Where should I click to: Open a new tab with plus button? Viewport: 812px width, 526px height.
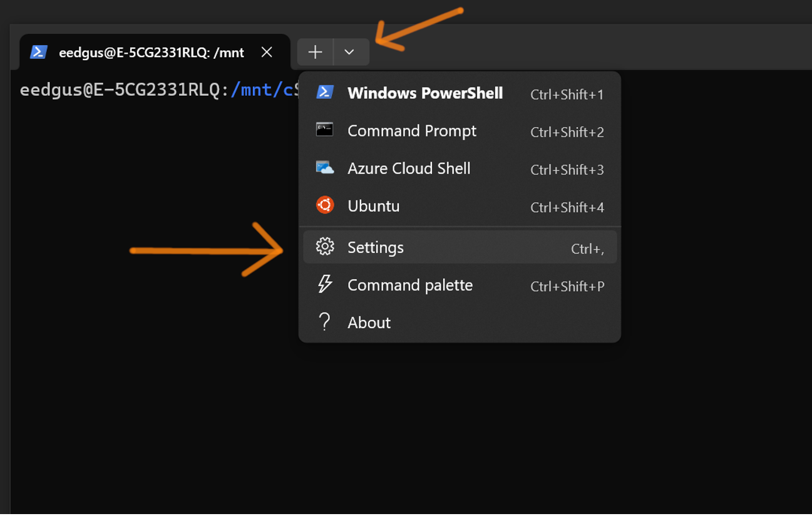pyautogui.click(x=316, y=52)
